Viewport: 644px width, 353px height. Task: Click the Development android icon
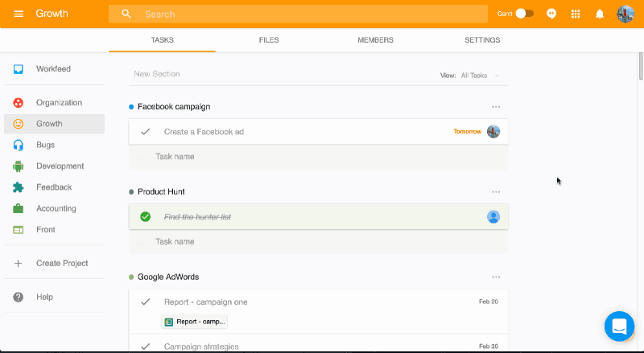[18, 166]
